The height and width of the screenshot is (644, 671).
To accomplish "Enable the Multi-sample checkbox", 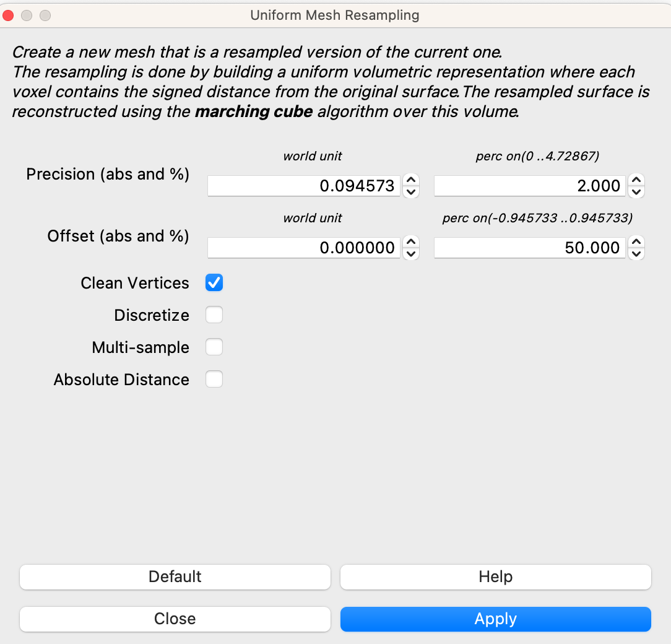I will pyautogui.click(x=214, y=347).
